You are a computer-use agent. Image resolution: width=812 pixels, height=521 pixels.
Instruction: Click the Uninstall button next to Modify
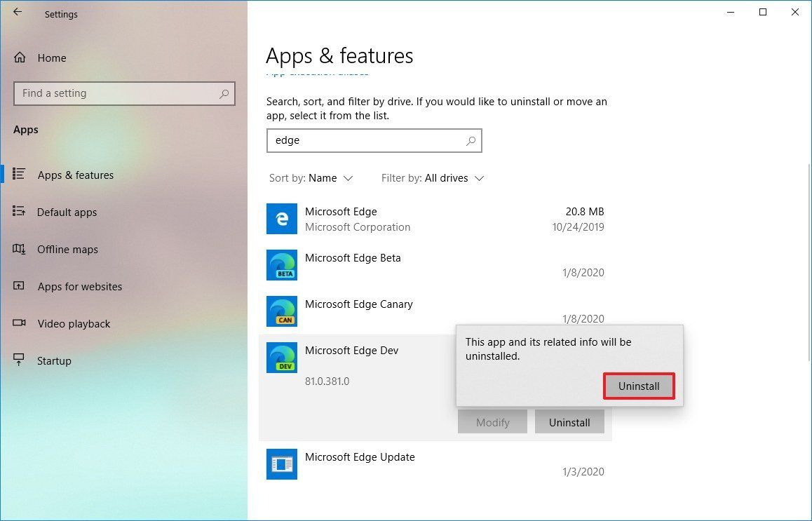(569, 422)
